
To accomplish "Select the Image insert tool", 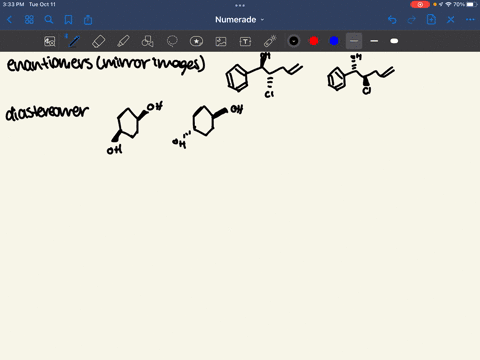I will click(221, 41).
